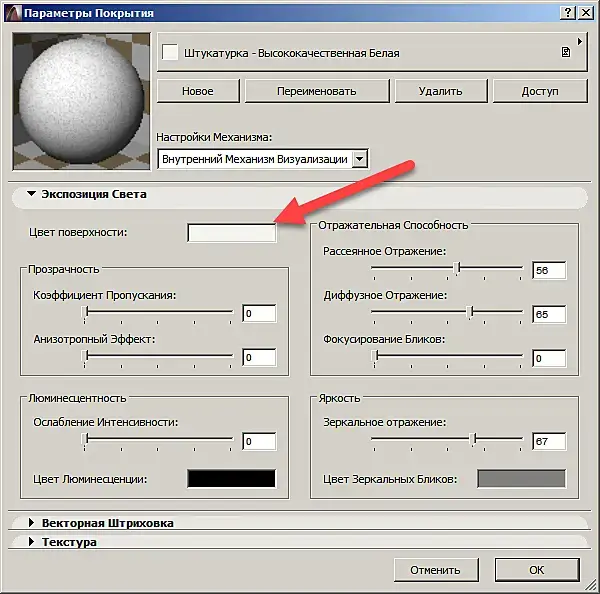Open the gray Цвет Зеркальных Бликов swatch
600x594 pixels.
522,478
